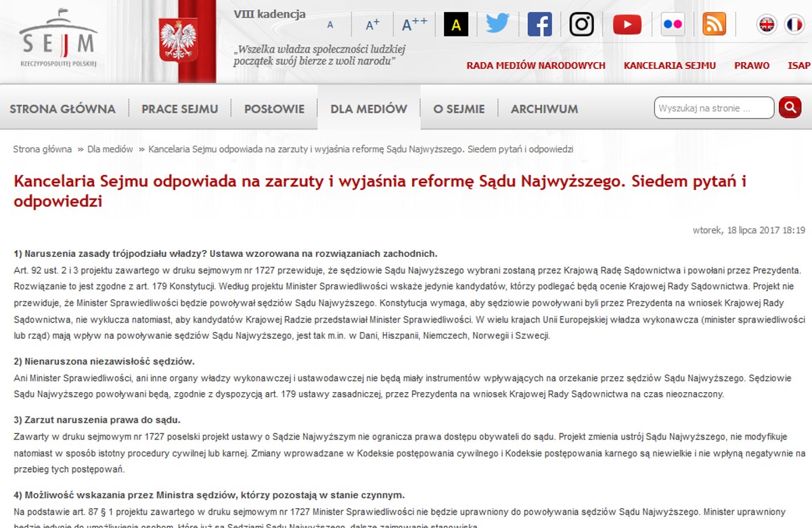Click the 'VIII kadencja' label
This screenshot has width=812, height=528.
(269, 14)
